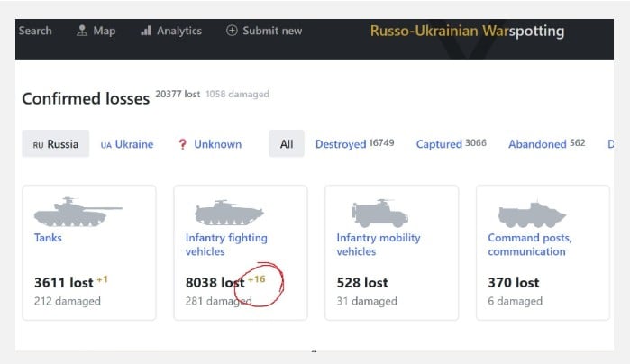
Task: Click the red question mark Unknown icon
Action: (182, 144)
